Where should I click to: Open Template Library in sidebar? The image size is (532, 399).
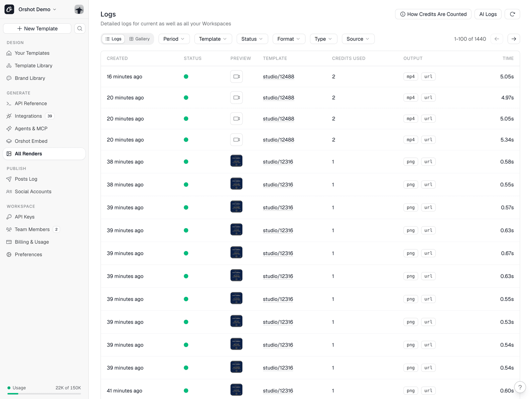[44, 66]
